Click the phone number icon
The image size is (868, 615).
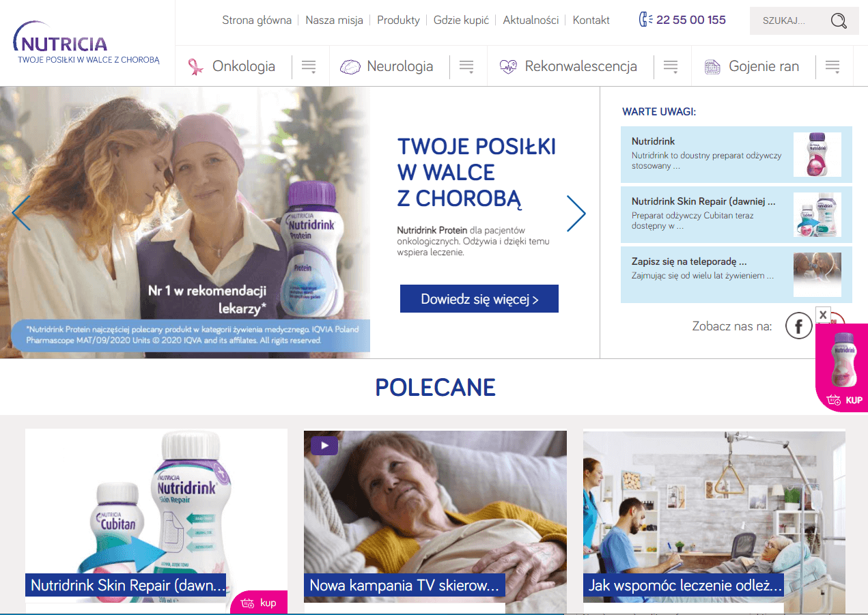click(x=645, y=20)
